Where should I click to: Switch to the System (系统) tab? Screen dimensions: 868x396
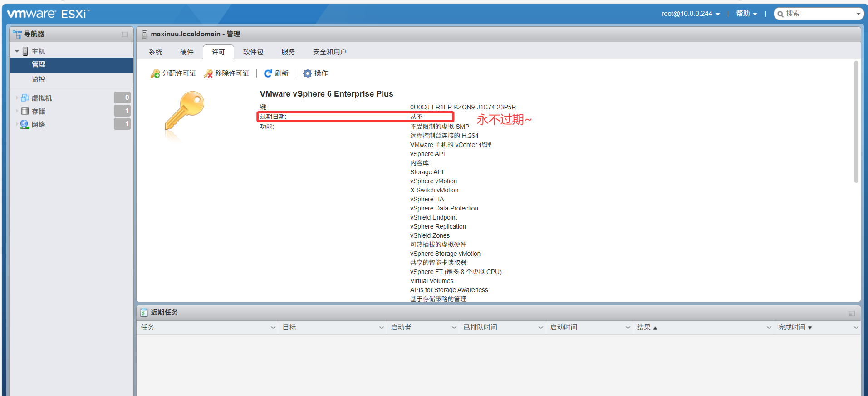[x=156, y=52]
